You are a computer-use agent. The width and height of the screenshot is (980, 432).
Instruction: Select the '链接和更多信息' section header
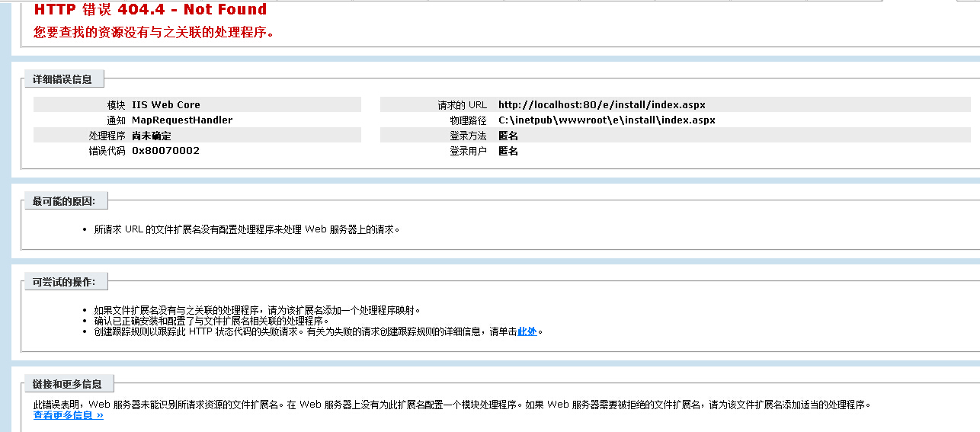click(x=68, y=384)
